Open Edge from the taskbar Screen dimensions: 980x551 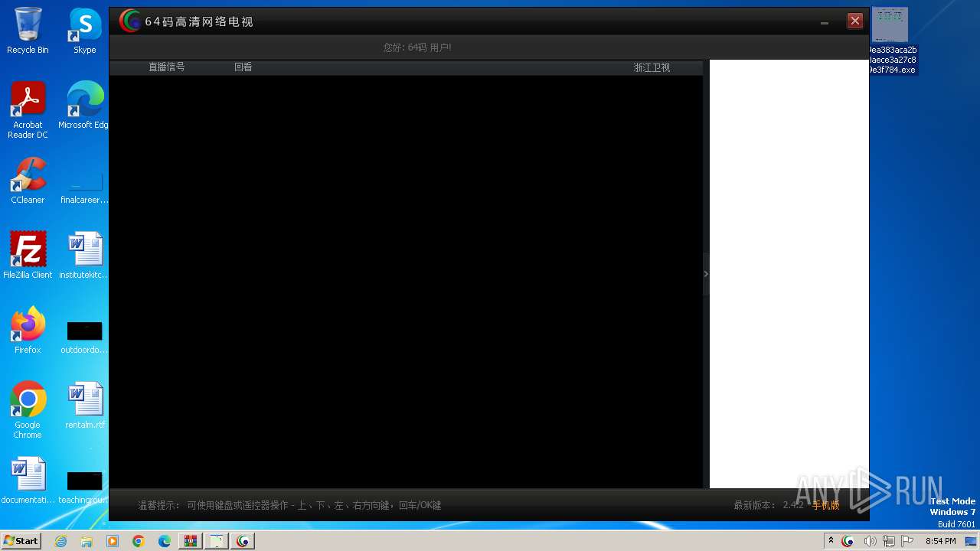165,541
